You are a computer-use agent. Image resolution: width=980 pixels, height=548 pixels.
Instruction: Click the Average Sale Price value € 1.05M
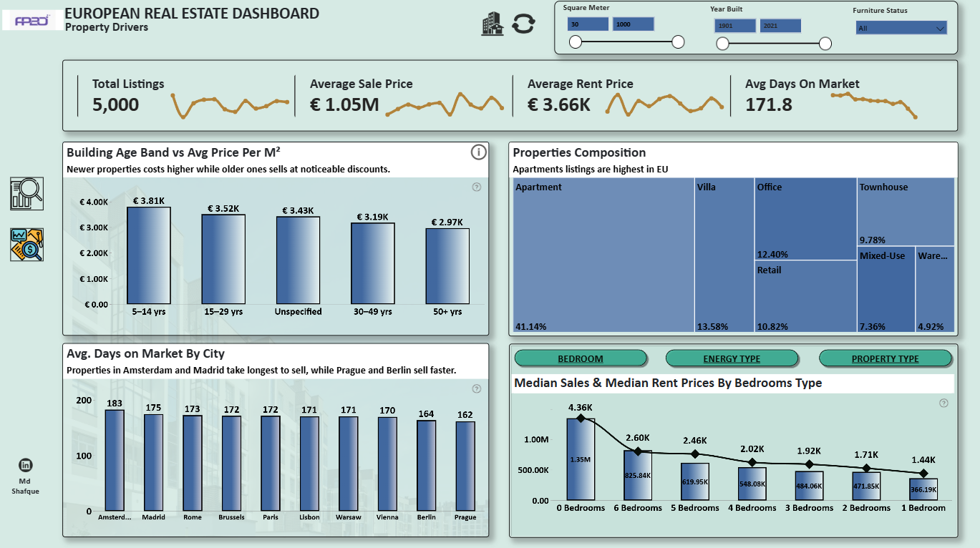point(344,105)
